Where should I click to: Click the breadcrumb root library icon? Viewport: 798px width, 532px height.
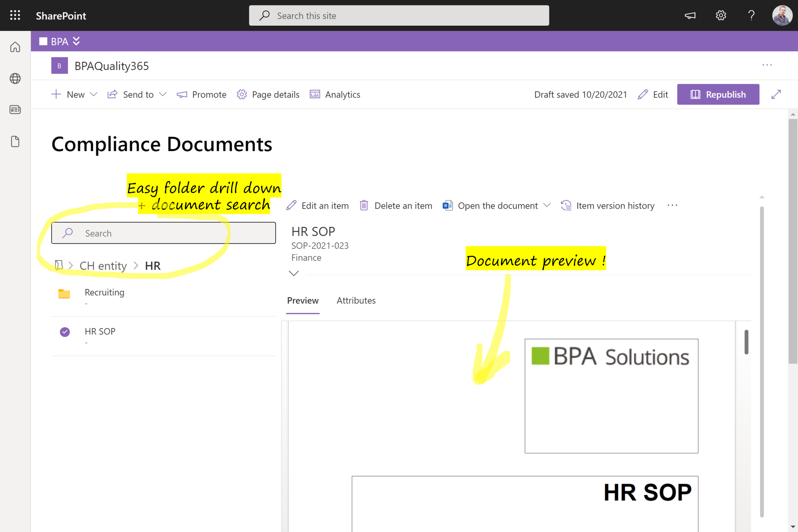pos(59,265)
